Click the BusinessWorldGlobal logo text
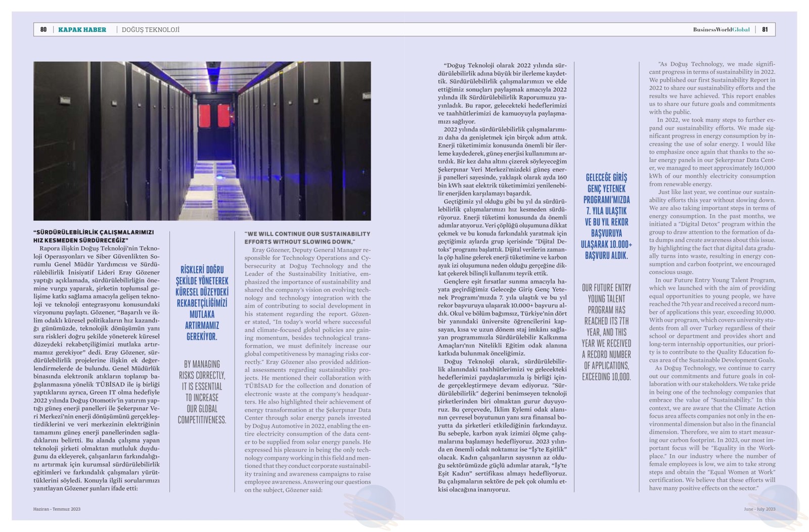Image resolution: width=809 pixels, height=532 pixels. tap(721, 30)
